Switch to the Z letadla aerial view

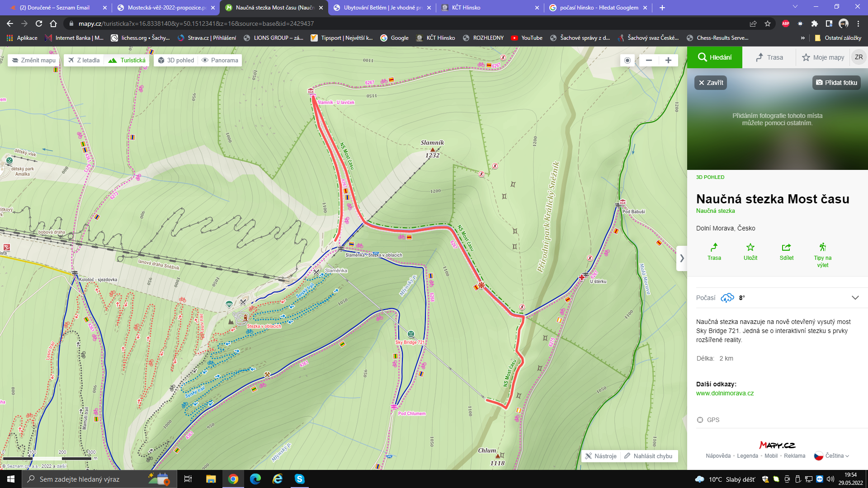[x=84, y=60]
